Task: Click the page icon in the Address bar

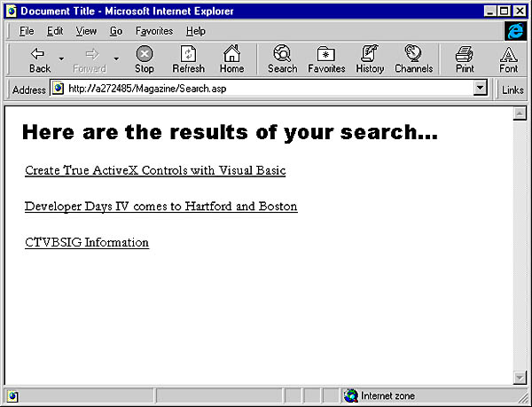Action: tap(58, 89)
